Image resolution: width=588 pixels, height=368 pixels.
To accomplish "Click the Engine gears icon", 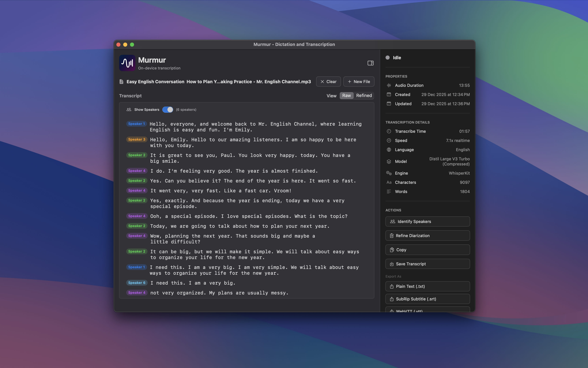I will tap(389, 173).
